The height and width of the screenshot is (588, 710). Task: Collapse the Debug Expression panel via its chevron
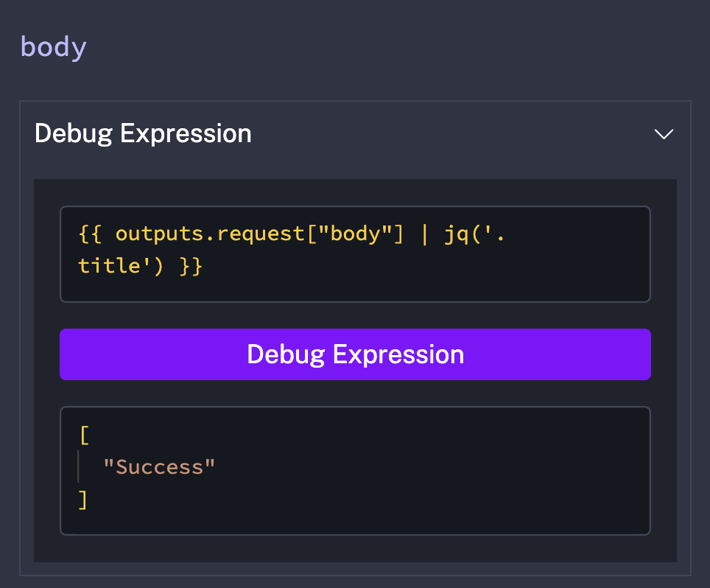pyautogui.click(x=664, y=134)
